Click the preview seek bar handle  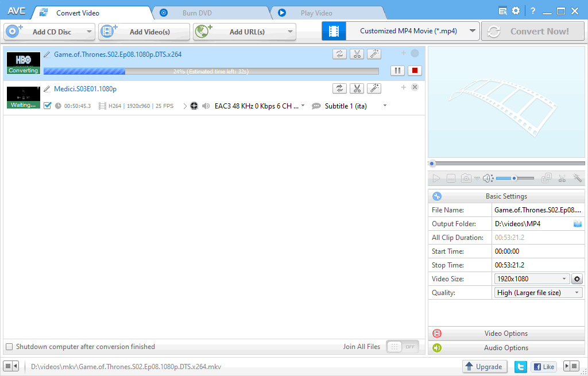[x=432, y=164]
